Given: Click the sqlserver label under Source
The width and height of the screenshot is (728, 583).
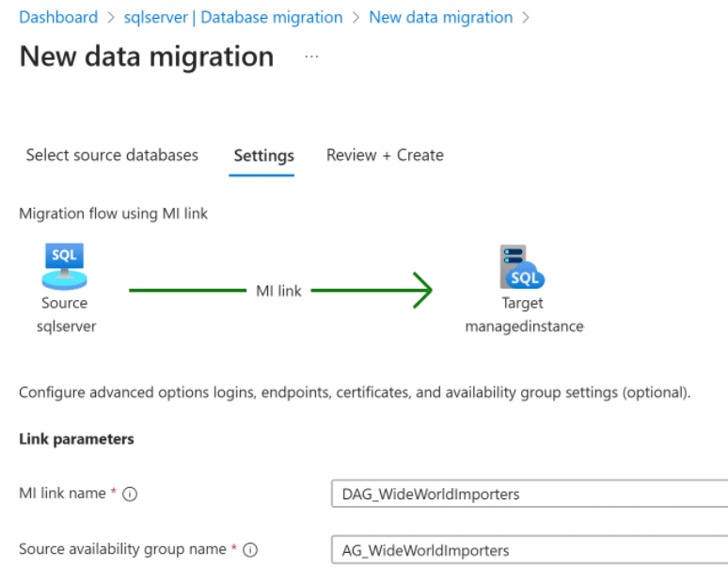Looking at the screenshot, I should pos(64,326).
